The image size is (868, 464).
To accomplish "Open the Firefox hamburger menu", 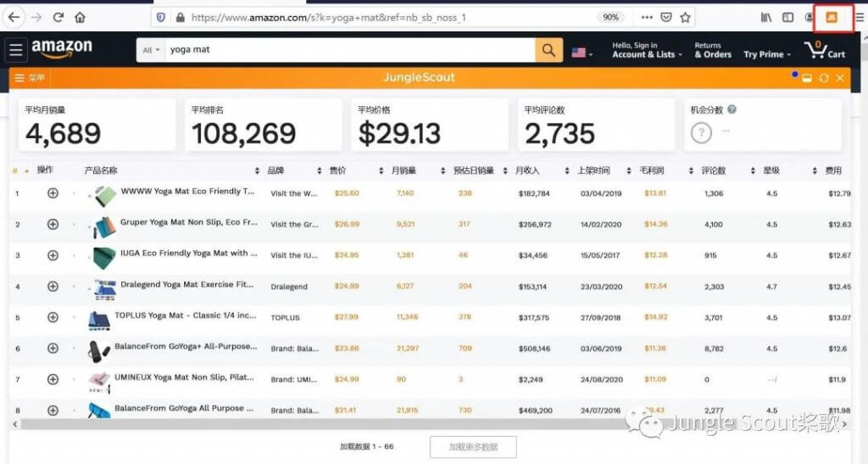I will 860,18.
